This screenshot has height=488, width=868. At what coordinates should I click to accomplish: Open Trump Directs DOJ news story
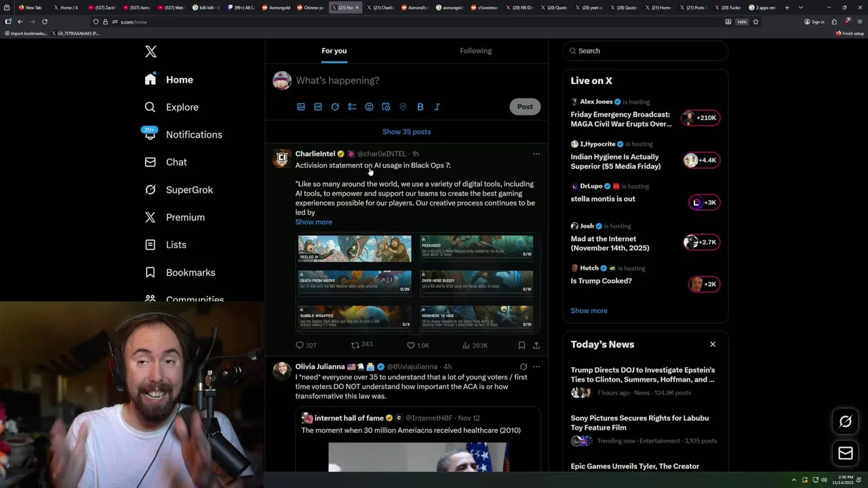click(x=645, y=382)
